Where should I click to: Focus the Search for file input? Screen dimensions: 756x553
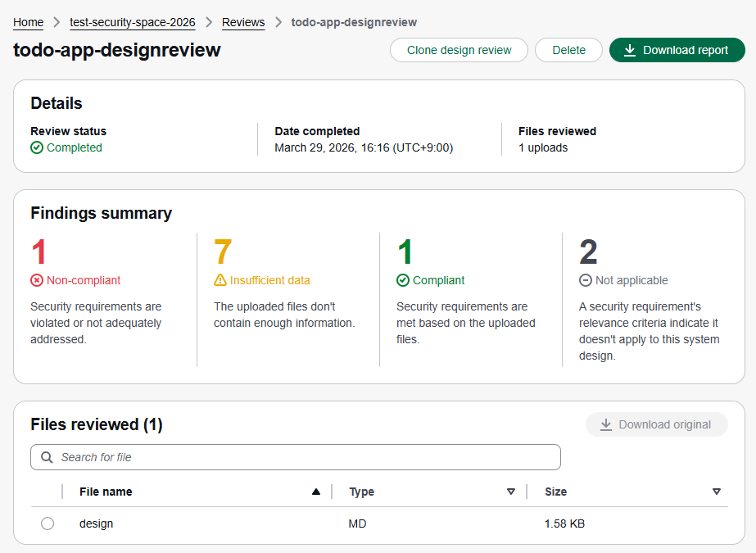point(303,457)
